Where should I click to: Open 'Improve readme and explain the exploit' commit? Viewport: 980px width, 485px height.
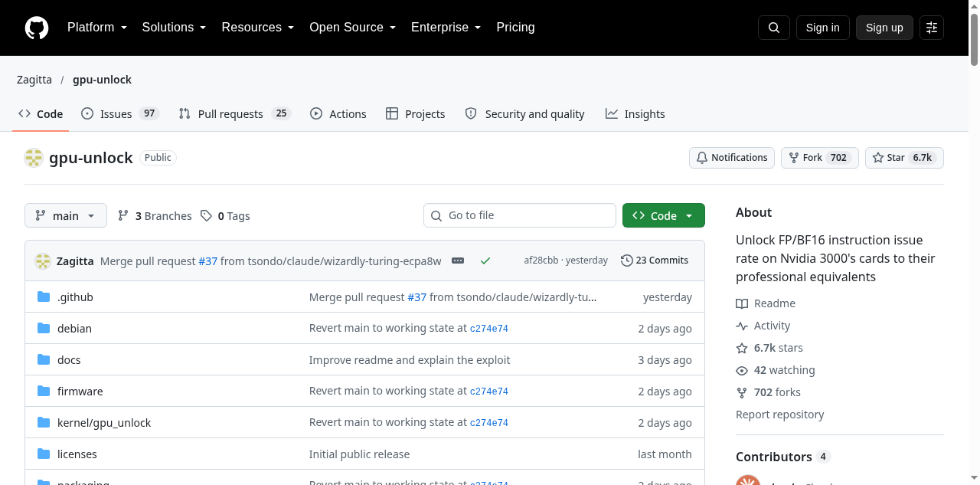coord(410,360)
